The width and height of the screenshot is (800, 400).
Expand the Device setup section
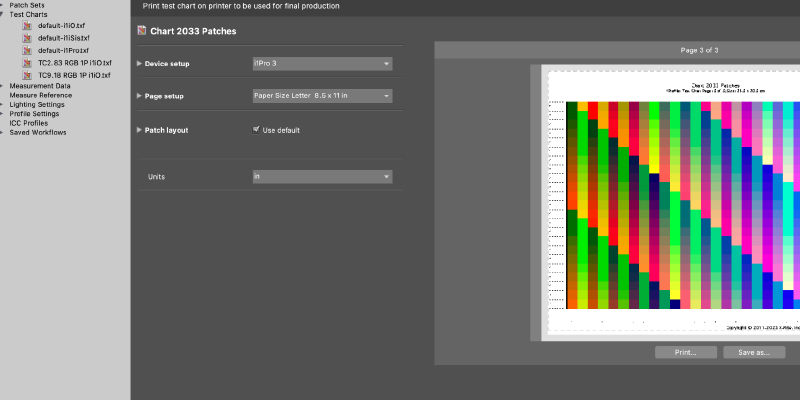point(140,64)
